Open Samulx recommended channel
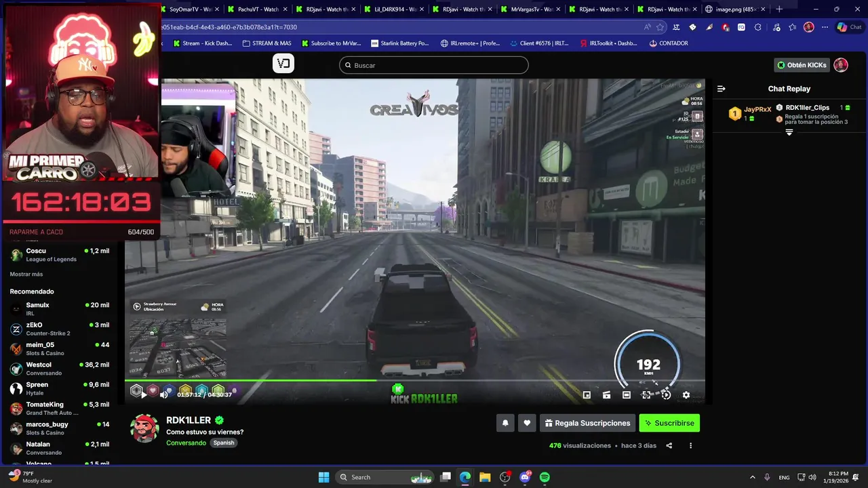This screenshot has height=488, width=868. 60,309
